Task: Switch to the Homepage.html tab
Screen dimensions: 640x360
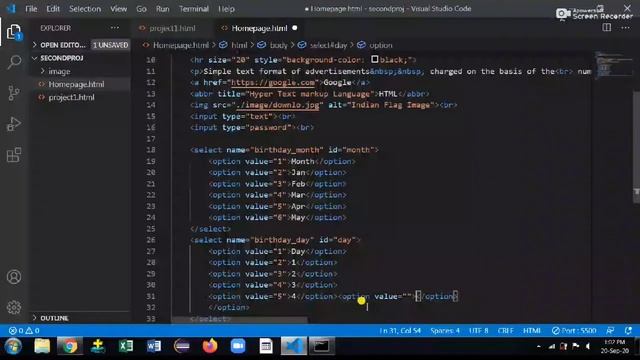Action: click(259, 28)
